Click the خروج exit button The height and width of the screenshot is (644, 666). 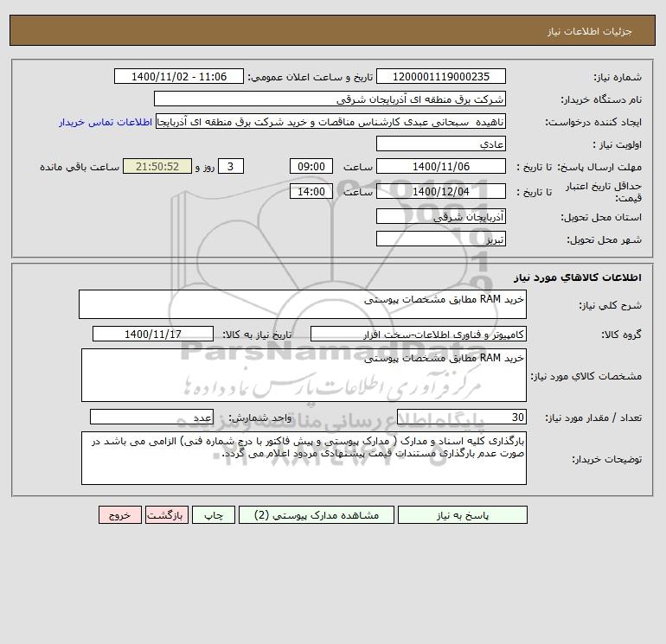point(119,514)
